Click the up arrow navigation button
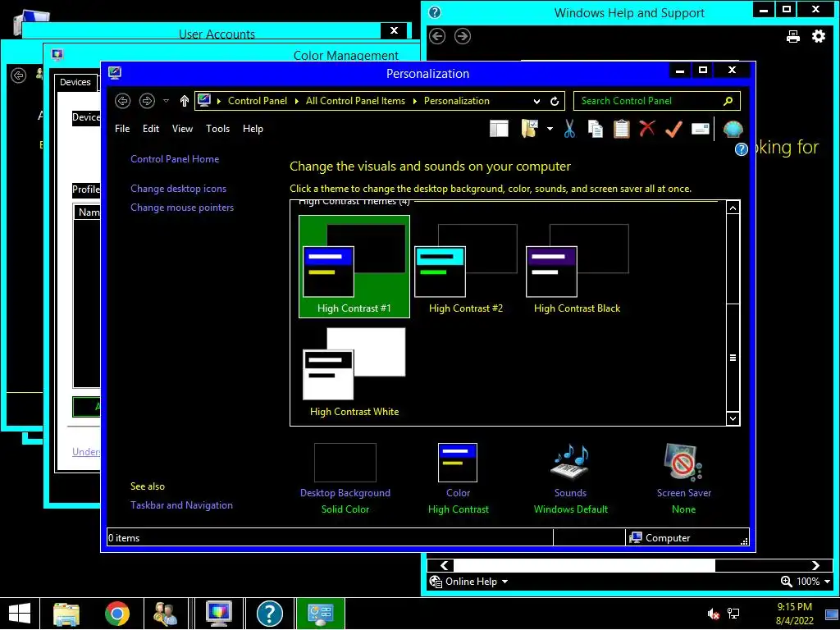Screen dimensions: 840x630 point(185,101)
